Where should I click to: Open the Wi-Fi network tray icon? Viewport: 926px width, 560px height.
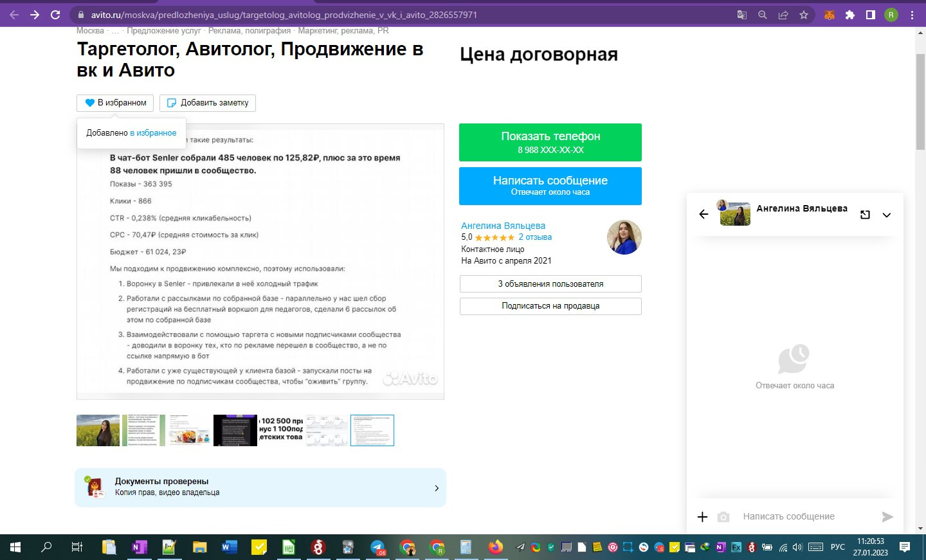(x=783, y=548)
